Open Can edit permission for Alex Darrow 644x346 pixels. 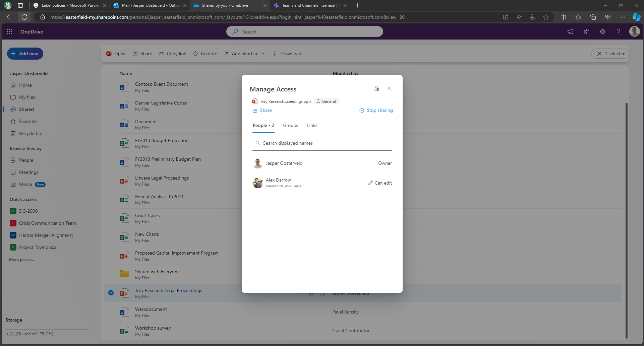click(x=380, y=183)
